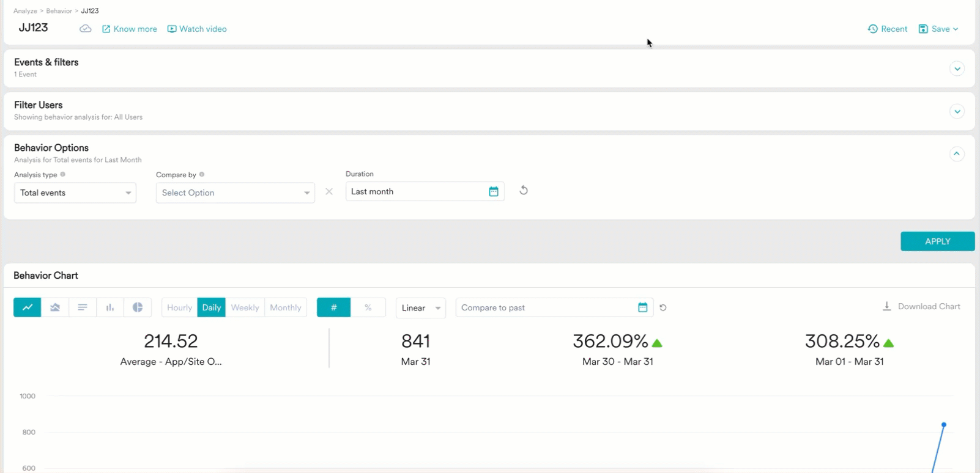980x473 pixels.
Task: Open the Watch video link
Action: pos(197,29)
